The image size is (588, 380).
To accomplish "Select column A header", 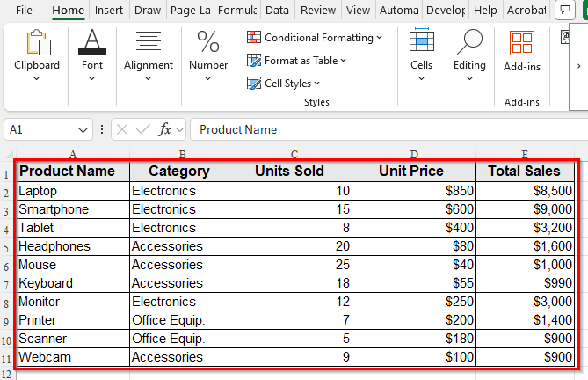I will point(73,154).
